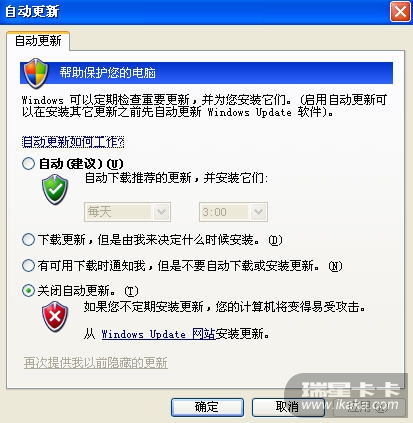Select 下载更新,但是由我来决定什么时候安装 option
413x423 pixels.
tap(28, 240)
